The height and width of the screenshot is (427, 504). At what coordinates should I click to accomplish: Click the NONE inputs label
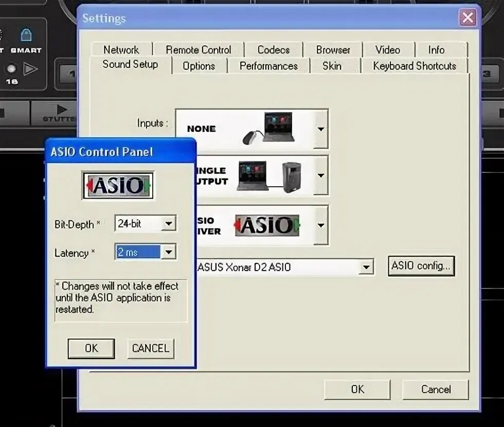tap(202, 129)
